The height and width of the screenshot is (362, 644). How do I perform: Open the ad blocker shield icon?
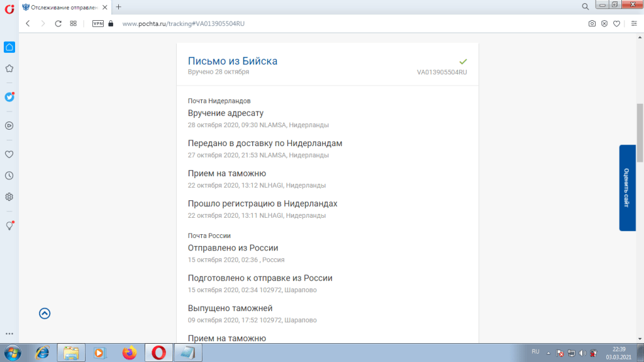604,23
